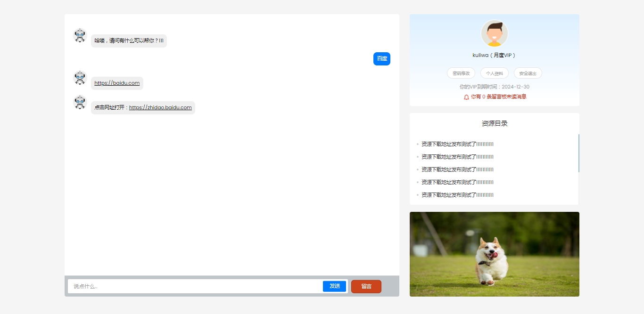Click the blue 百度 sent message bubble
This screenshot has height=314, width=644.
pyautogui.click(x=381, y=59)
